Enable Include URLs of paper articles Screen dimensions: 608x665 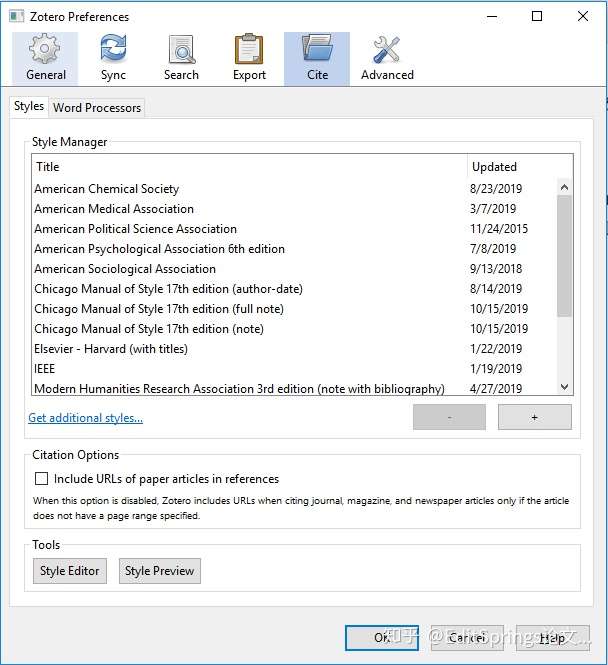tap(42, 479)
